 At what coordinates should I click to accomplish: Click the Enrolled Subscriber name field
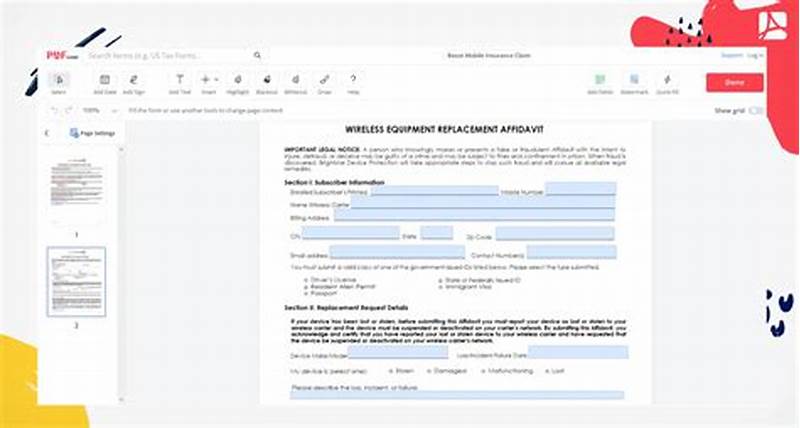(x=434, y=191)
